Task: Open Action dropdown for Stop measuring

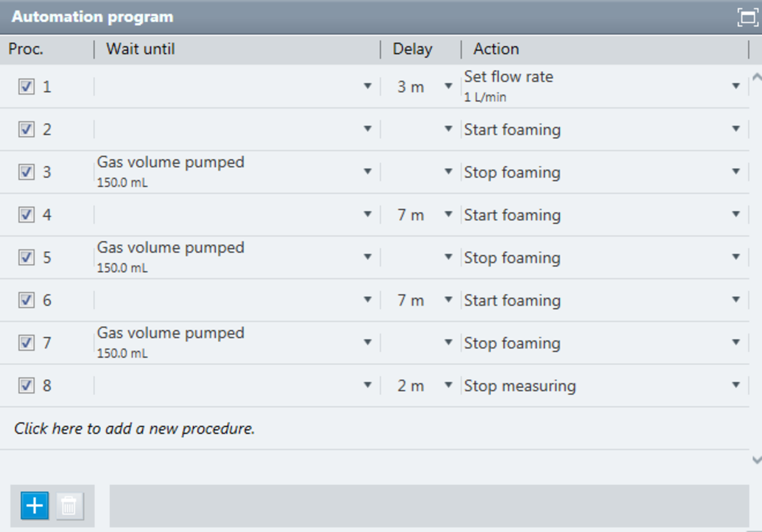Action: point(736,385)
